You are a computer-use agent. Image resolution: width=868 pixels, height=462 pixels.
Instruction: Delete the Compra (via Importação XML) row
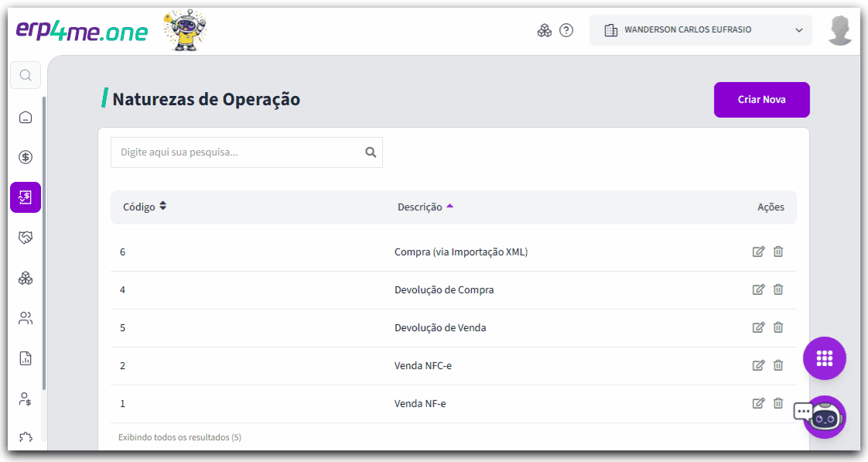(778, 252)
